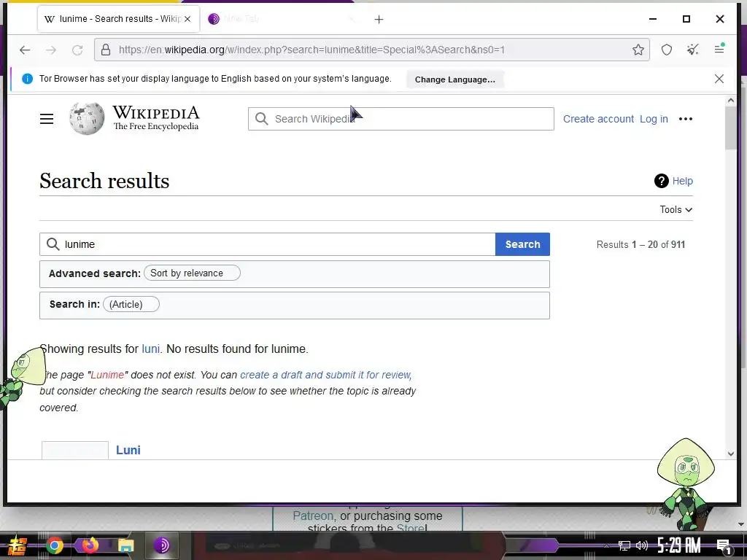Click the padlock site security icon

point(106,50)
